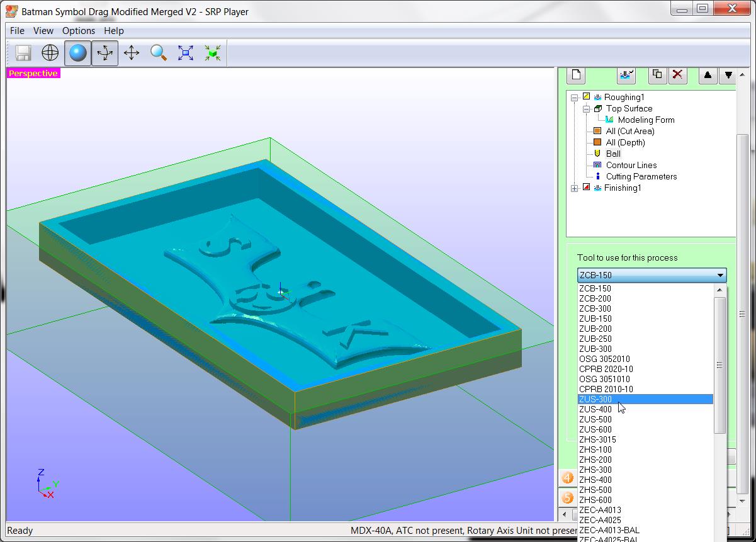Toggle the Finishing1 red status box
Viewport: 756px width, 542px height.
pyautogui.click(x=586, y=188)
